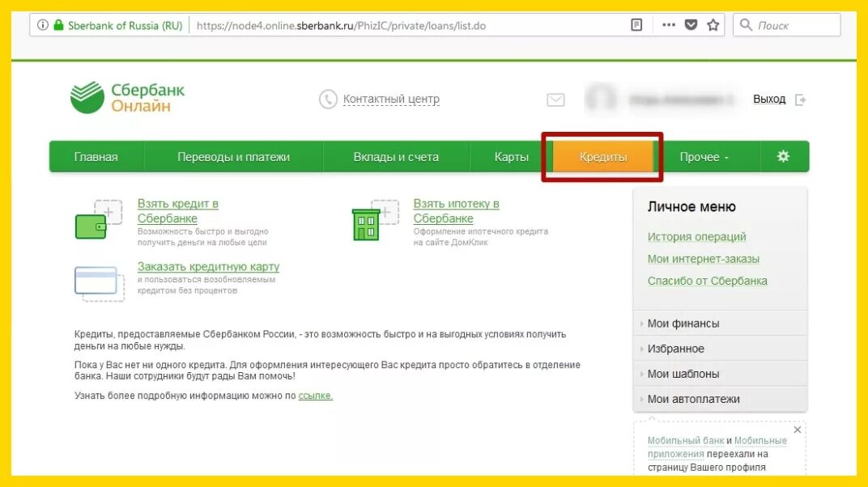Click the phone icon beside Контактный центр
This screenshot has width=868, height=487.
[328, 100]
